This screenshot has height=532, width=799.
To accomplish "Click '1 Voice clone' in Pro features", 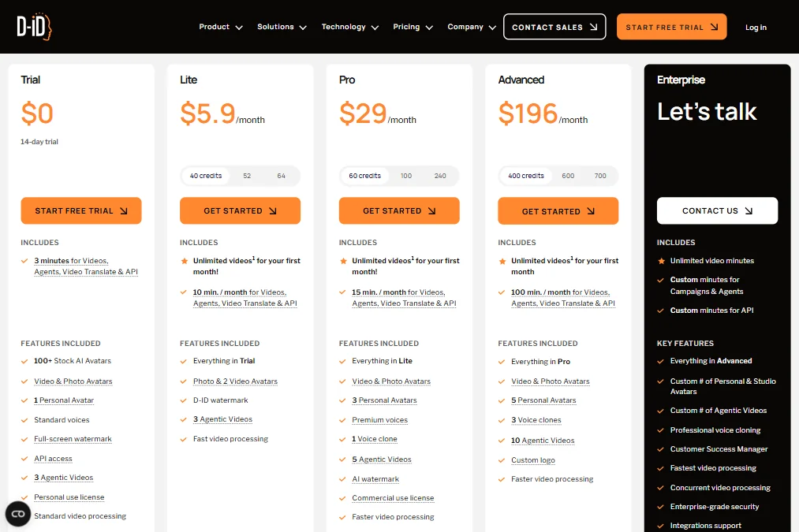I will 375,439.
